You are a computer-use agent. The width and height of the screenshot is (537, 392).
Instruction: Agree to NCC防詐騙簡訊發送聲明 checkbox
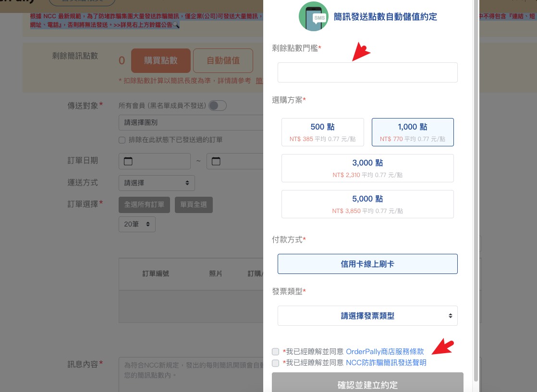click(275, 363)
